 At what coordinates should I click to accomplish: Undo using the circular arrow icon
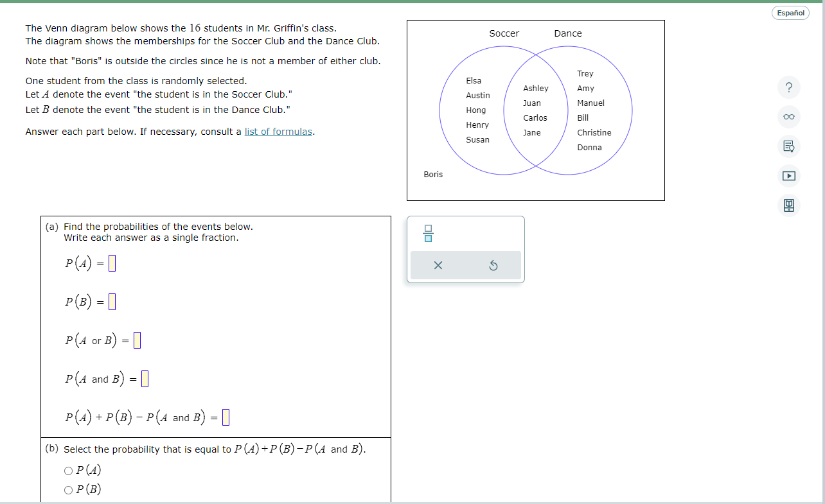pyautogui.click(x=493, y=265)
